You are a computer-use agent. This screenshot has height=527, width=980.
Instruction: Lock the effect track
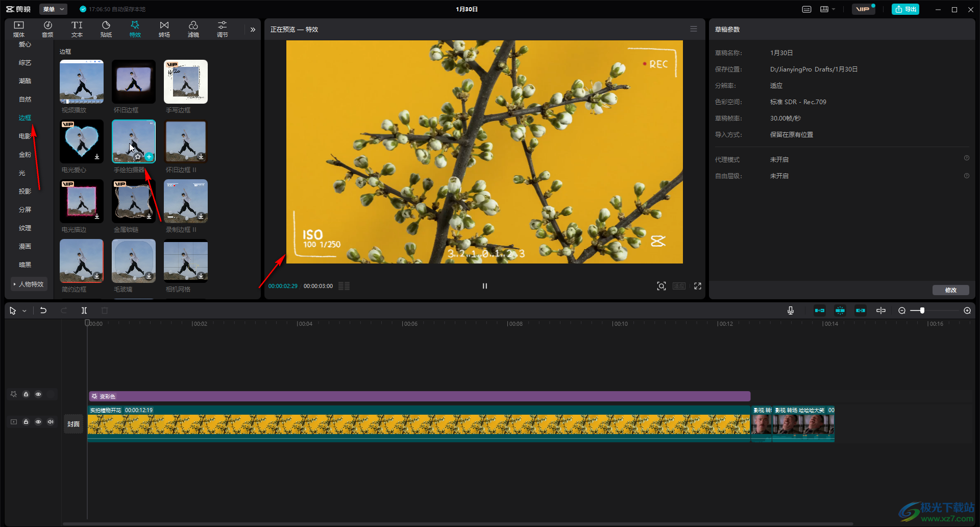point(26,394)
